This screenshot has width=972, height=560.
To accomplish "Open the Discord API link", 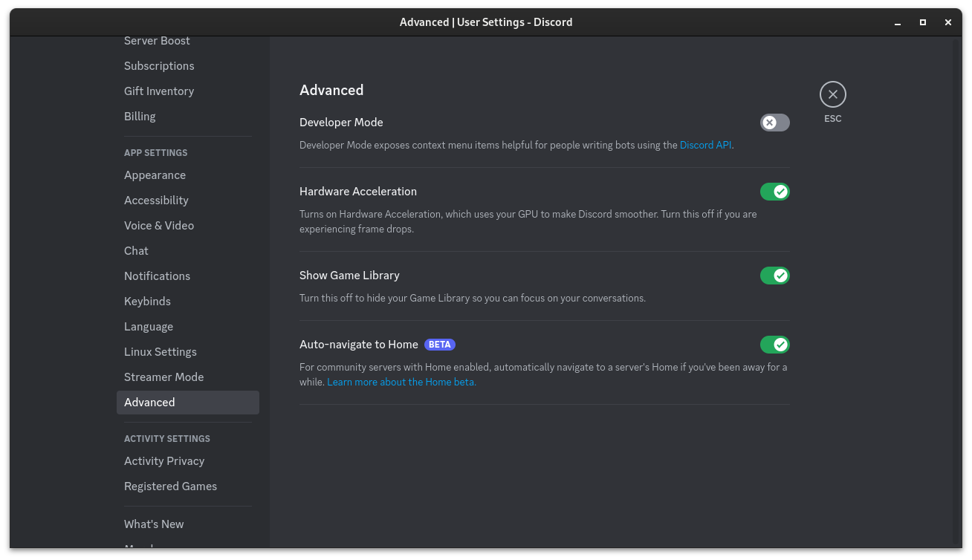I will (x=704, y=145).
